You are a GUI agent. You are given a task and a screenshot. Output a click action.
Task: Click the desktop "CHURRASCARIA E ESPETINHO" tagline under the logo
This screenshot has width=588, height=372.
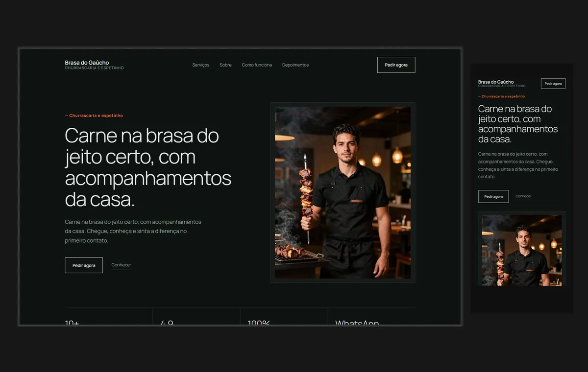94,68
